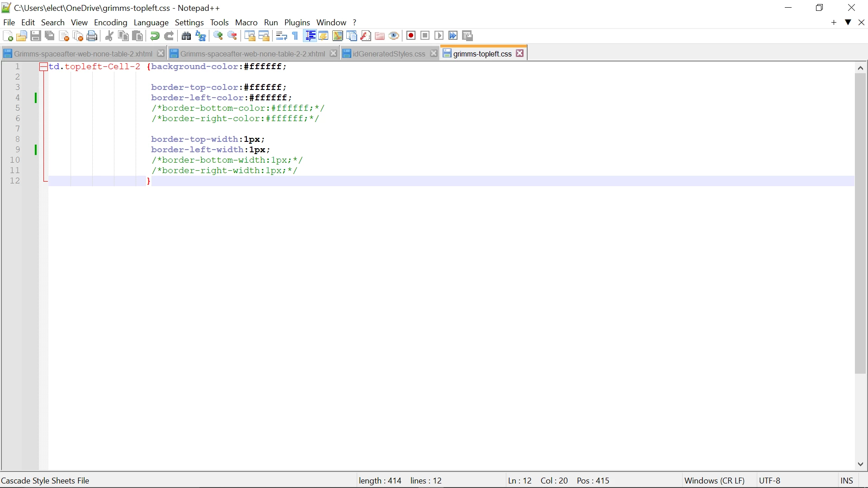Toggle the indent guide button
The height and width of the screenshot is (488, 868).
pos(310,36)
